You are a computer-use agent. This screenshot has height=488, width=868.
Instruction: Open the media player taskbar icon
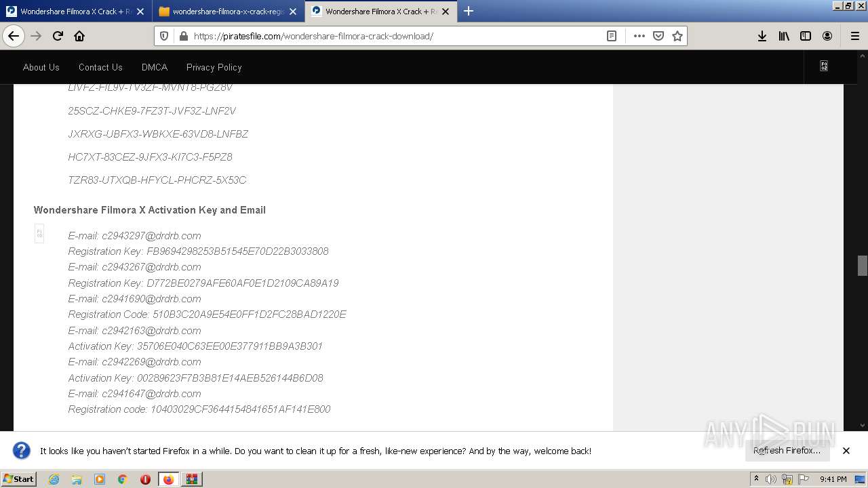(100, 479)
